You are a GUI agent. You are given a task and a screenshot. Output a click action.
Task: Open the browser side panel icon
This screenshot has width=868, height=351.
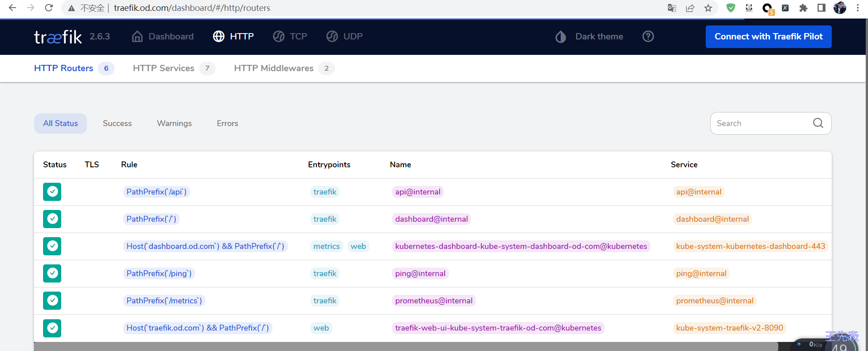pyautogui.click(x=821, y=8)
